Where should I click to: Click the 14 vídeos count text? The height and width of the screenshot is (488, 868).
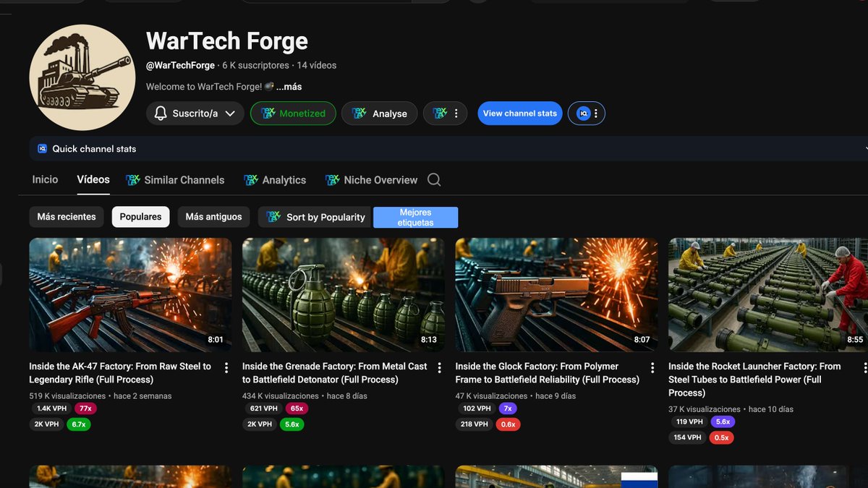[317, 65]
